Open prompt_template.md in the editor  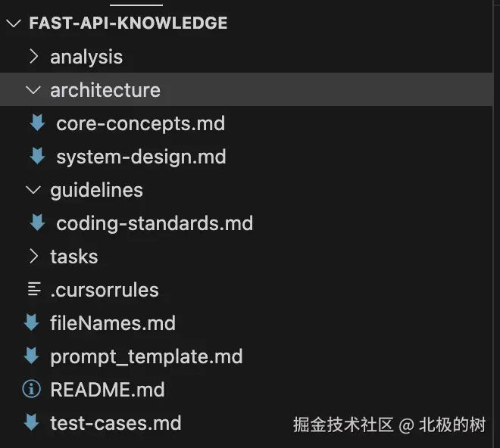pos(146,356)
